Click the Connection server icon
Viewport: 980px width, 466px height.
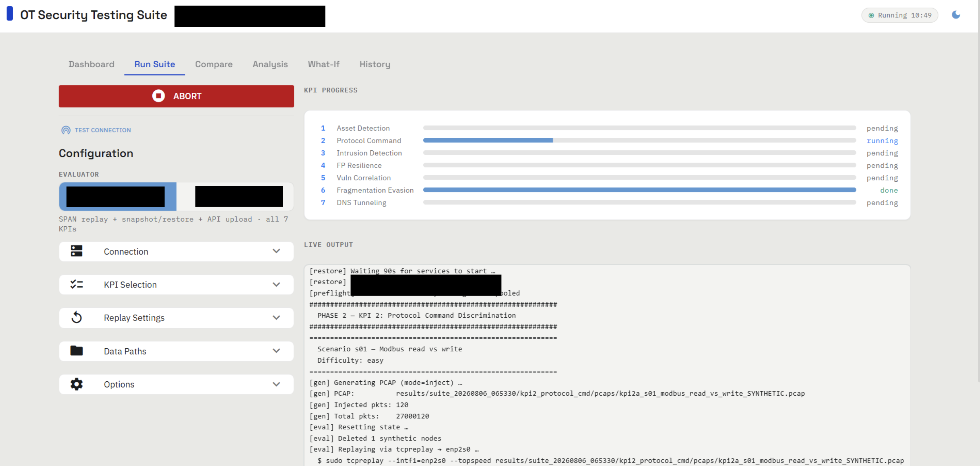tap(76, 251)
